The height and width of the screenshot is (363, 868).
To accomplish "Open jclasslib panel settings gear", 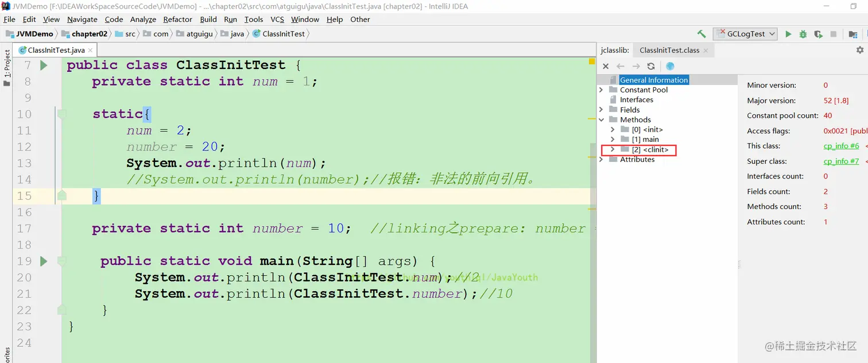I will pos(859,50).
